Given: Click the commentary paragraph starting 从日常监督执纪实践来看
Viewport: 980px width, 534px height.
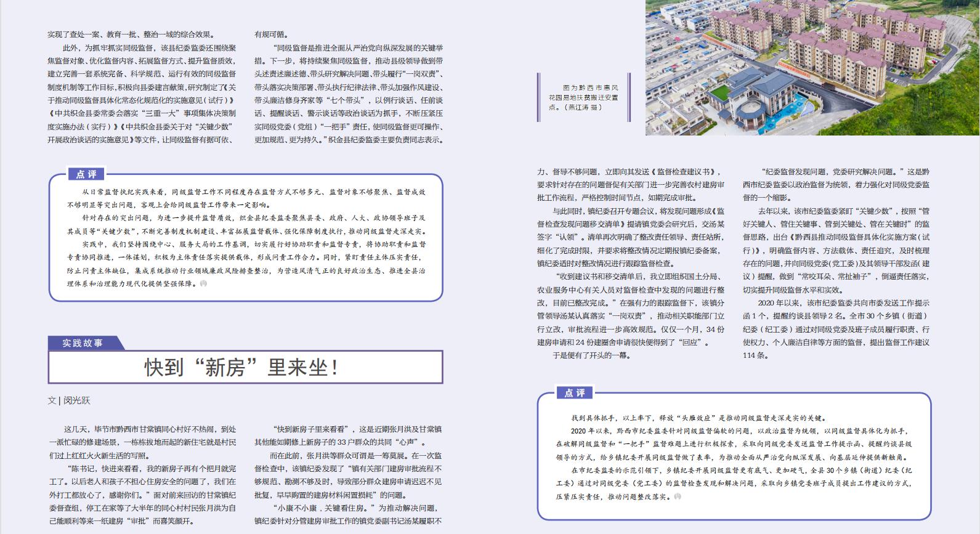Looking at the screenshot, I should (x=246, y=198).
